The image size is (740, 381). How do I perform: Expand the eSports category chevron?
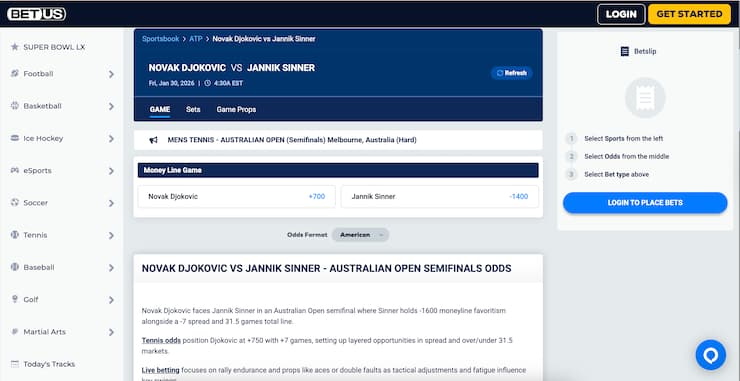pos(111,171)
